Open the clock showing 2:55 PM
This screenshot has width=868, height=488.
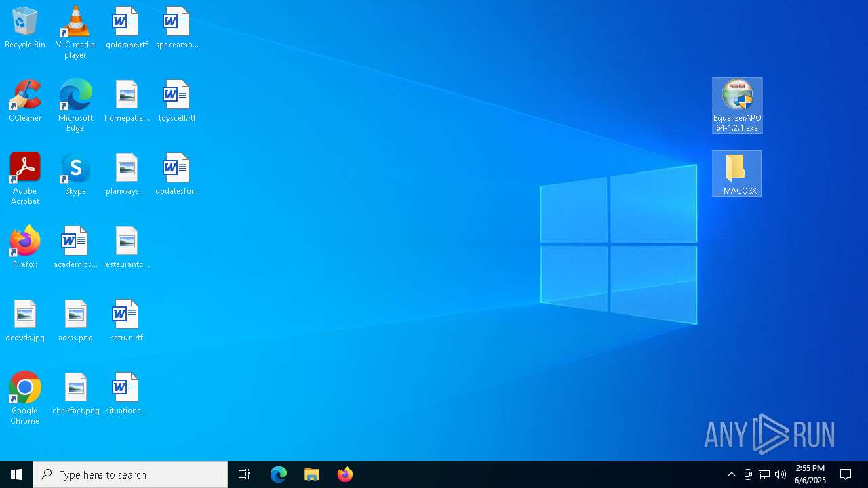click(810, 474)
